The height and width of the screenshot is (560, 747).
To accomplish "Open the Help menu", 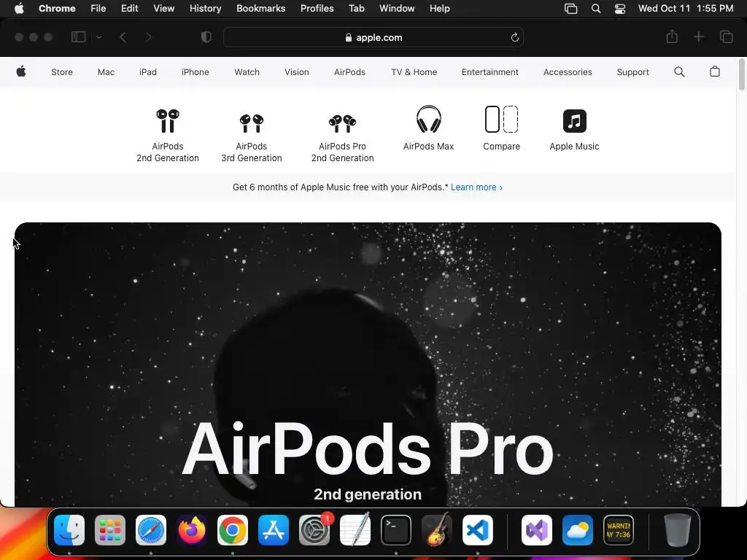I will tap(439, 9).
